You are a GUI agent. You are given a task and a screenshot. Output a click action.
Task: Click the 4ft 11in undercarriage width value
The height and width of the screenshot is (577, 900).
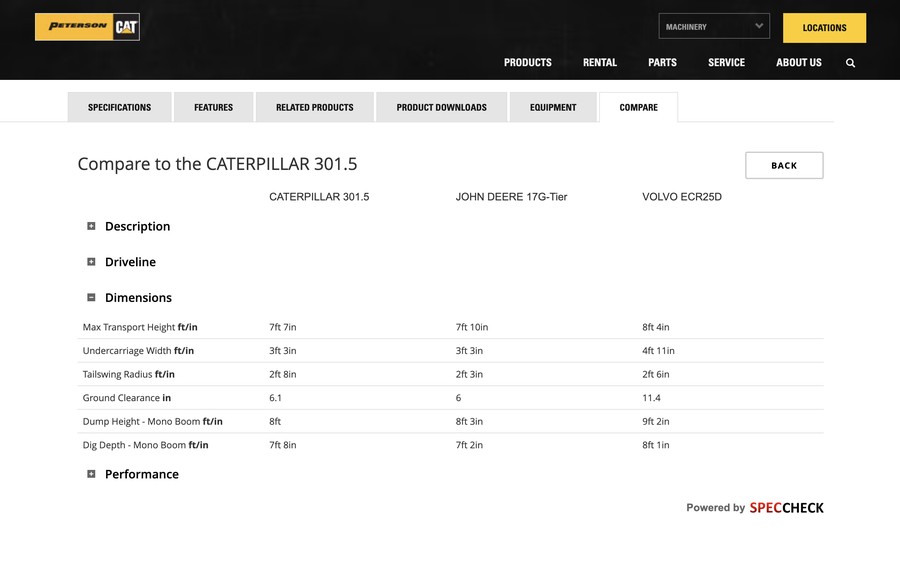point(658,351)
